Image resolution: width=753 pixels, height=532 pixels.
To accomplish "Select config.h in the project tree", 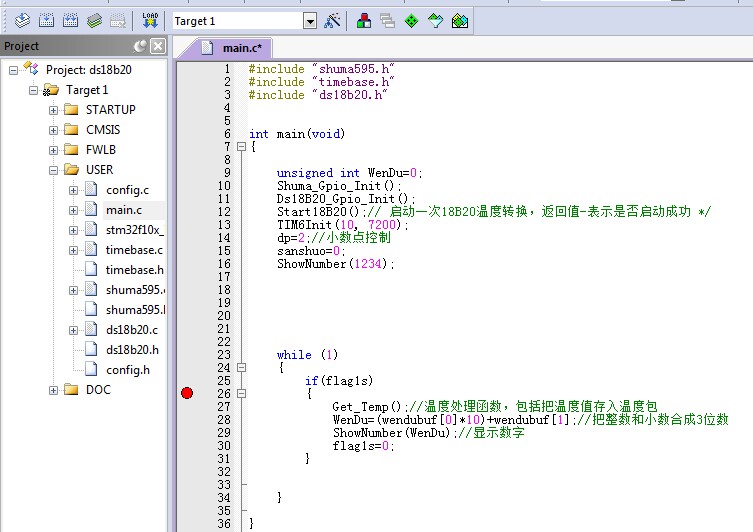I will (x=128, y=370).
